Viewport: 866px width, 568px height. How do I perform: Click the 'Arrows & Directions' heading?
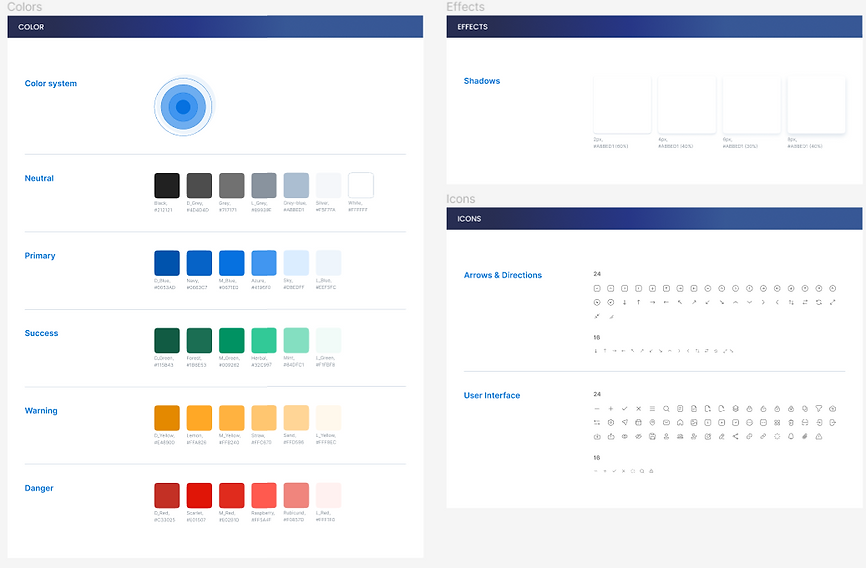[503, 275]
